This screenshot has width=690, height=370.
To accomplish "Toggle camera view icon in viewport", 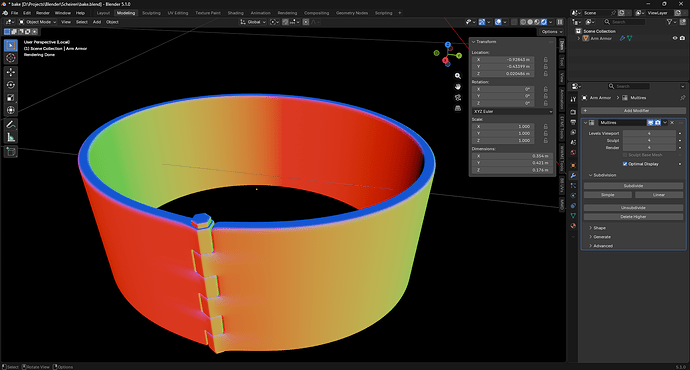I will pos(458,97).
